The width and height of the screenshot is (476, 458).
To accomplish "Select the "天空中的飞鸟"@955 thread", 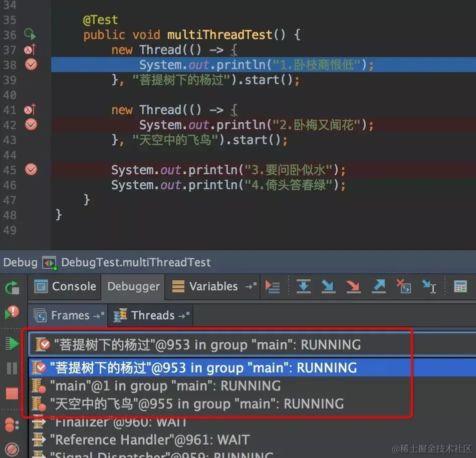I will pos(253,404).
